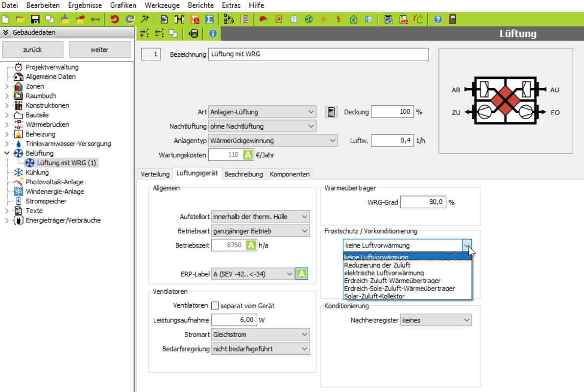Open calculator next to Art dropdown
Image resolution: width=584 pixels, height=392 pixels.
tap(331, 112)
